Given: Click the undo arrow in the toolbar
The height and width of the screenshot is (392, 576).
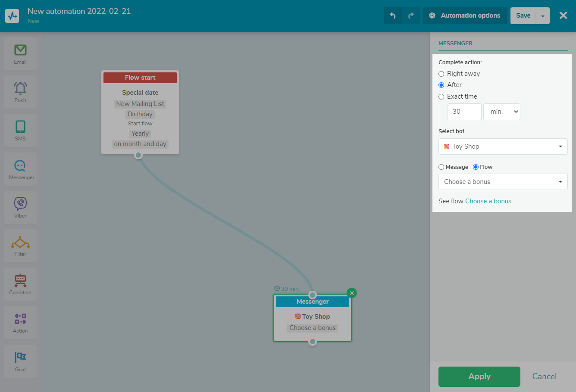Looking at the screenshot, I should (393, 15).
